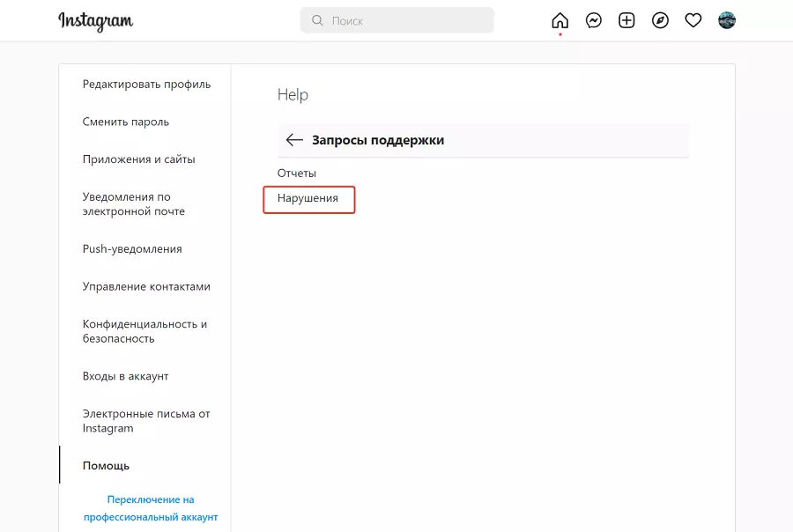
Task: Select Сменить пароль in the sidebar
Action: [x=126, y=122]
